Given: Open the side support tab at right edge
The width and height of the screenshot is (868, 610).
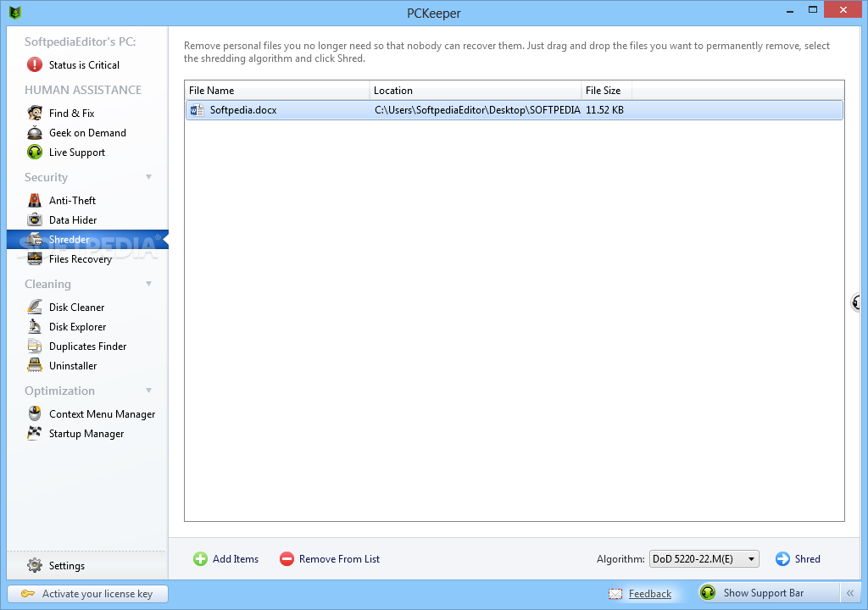Looking at the screenshot, I should 856,302.
